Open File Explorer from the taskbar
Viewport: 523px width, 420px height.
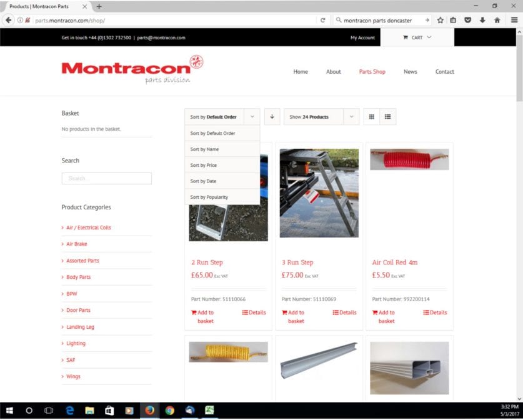(89, 411)
